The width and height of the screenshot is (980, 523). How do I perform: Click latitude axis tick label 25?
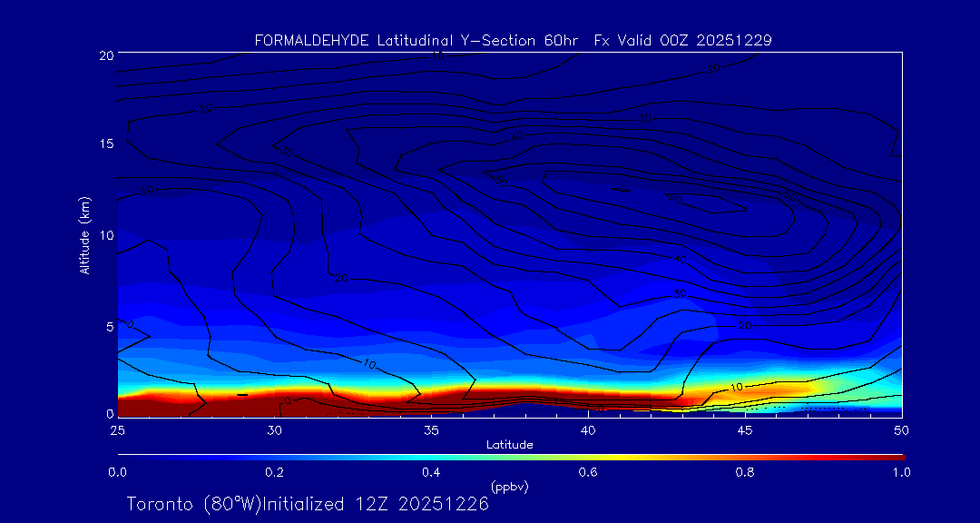tap(117, 429)
